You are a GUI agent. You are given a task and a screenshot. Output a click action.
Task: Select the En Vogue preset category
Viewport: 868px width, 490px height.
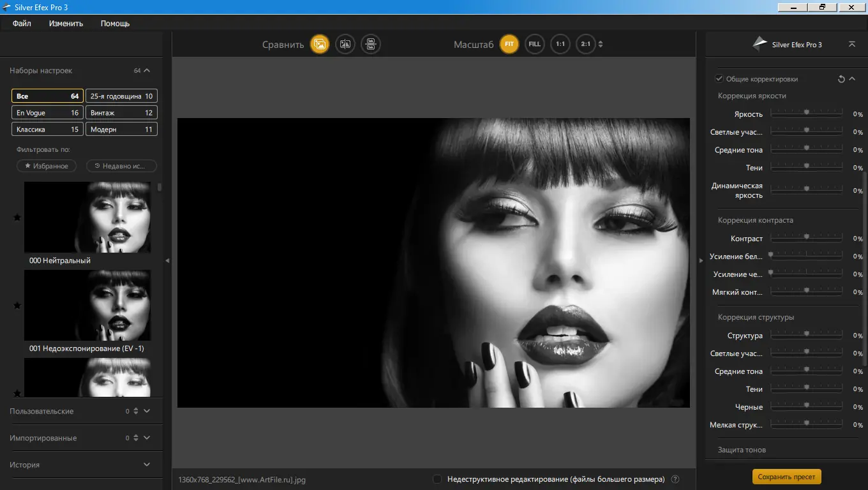(x=47, y=113)
